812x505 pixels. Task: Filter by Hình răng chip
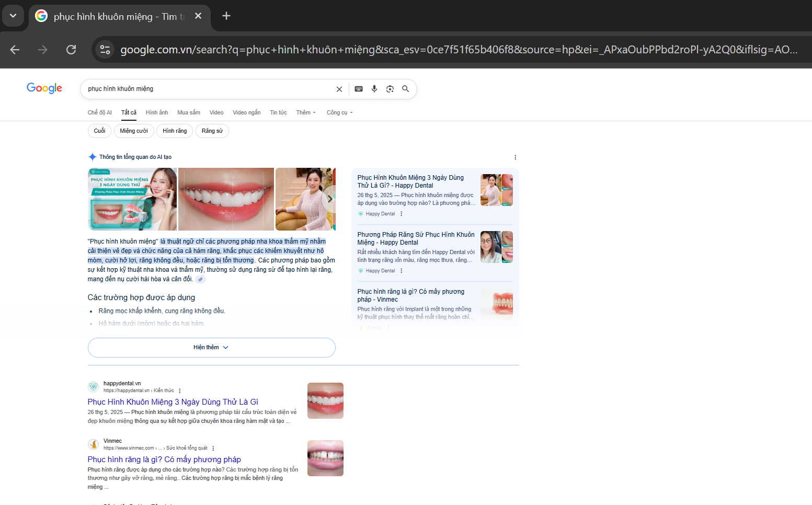[x=175, y=131]
